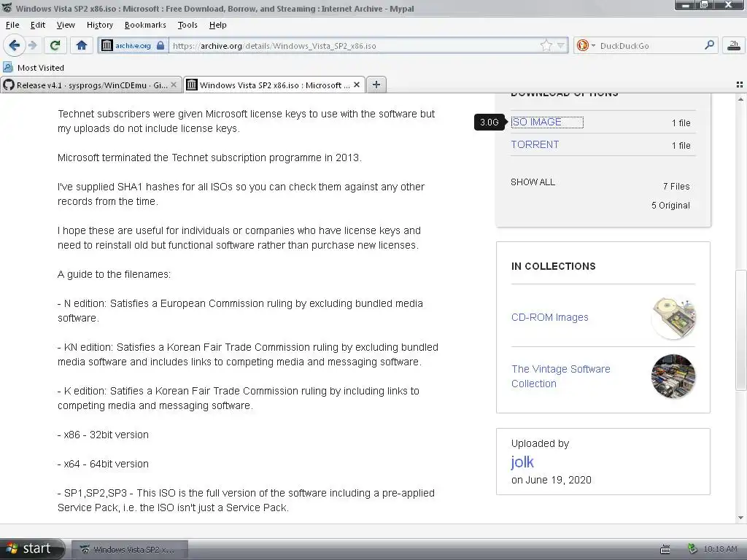This screenshot has height=560, width=747.
Task: Bookmark this page with the star icon
Action: pyautogui.click(x=546, y=46)
